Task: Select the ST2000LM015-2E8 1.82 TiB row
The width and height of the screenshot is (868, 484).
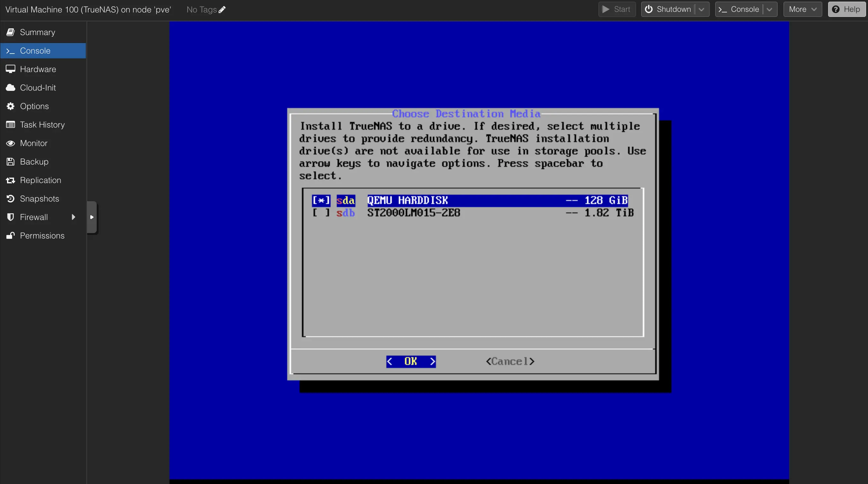Action: [473, 213]
